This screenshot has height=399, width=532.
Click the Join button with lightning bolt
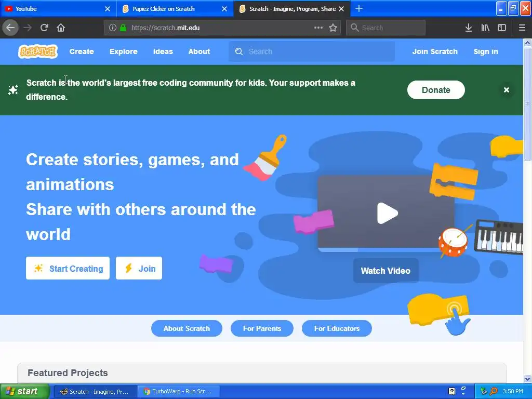[x=139, y=269]
